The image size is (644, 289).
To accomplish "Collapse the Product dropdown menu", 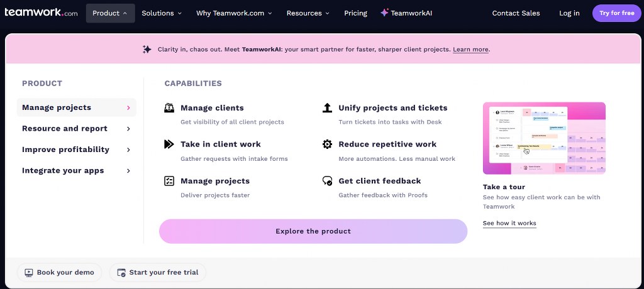I will pos(110,13).
